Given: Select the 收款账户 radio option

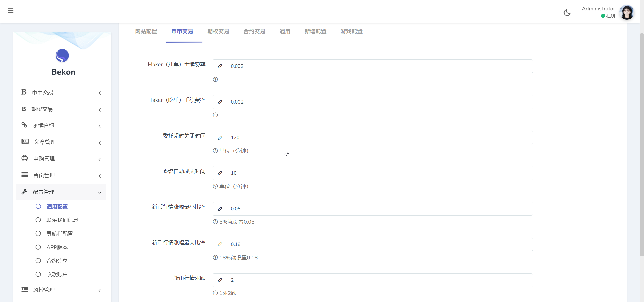Looking at the screenshot, I should click(x=38, y=274).
